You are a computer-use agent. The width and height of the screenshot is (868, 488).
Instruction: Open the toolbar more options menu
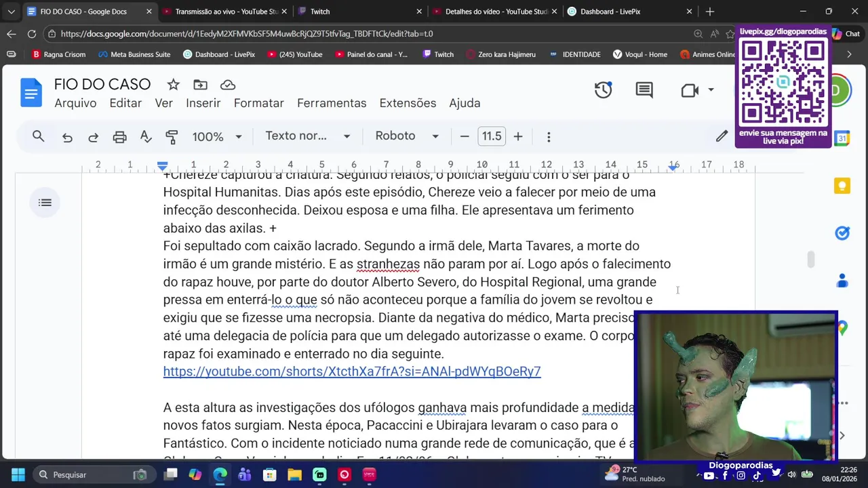549,137
